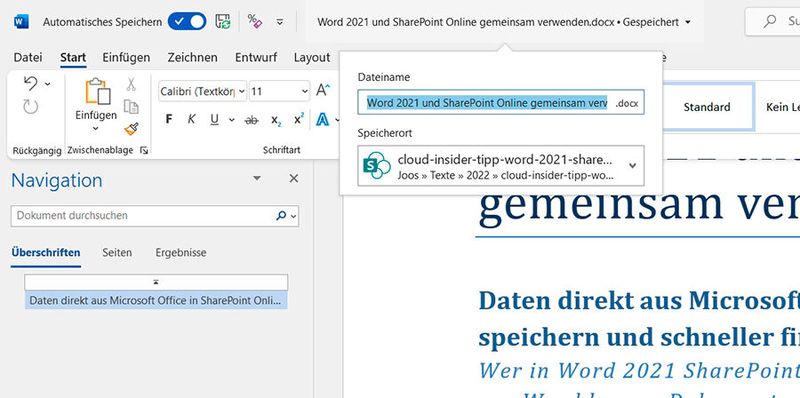This screenshot has width=800, height=398.
Task: Select heading Daten direkt aus Microsoft Office
Action: 156,301
